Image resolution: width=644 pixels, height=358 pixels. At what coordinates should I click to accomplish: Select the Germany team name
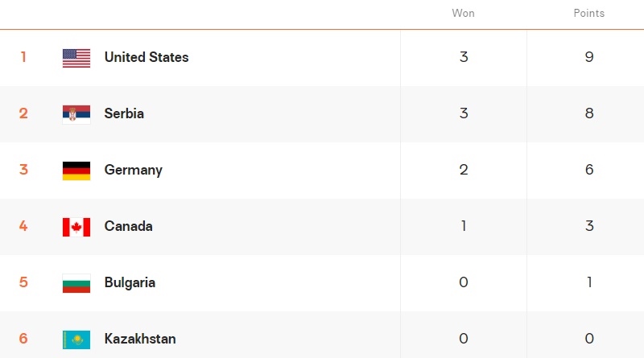134,171
